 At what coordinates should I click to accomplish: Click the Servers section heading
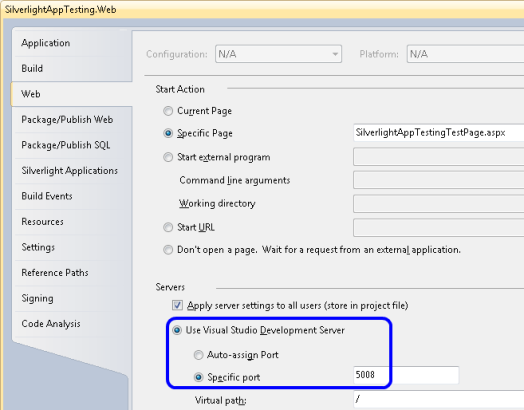(170, 287)
